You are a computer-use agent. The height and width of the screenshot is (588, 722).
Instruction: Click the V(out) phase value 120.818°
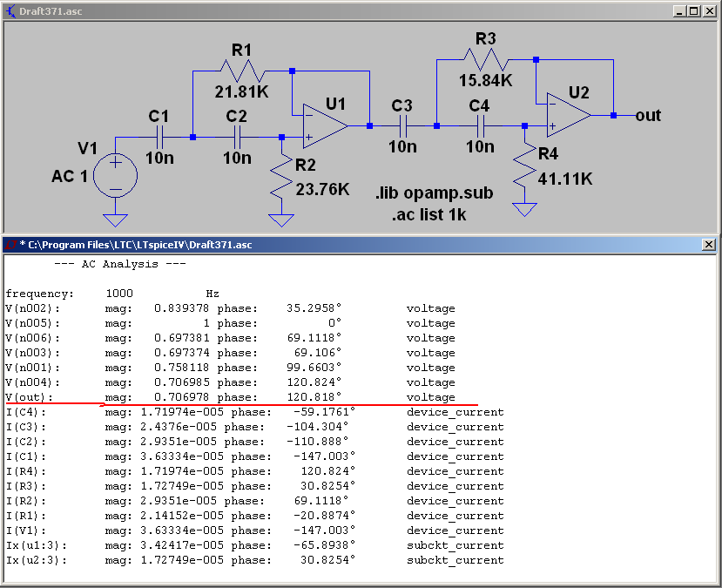[x=314, y=397]
